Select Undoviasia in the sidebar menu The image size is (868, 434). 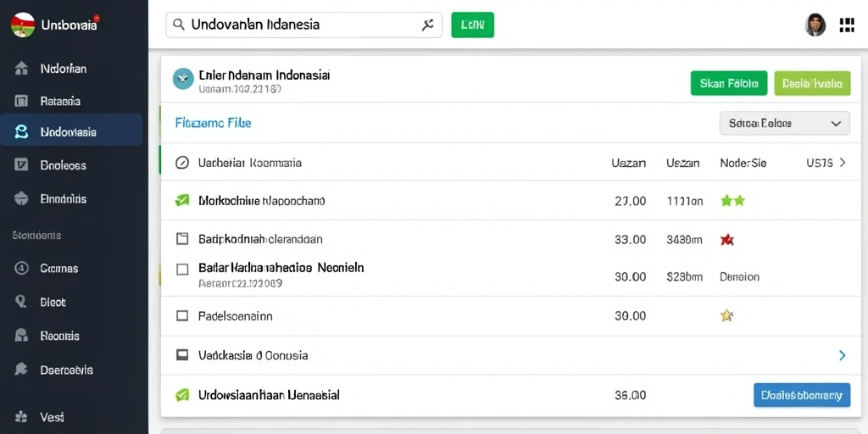(71, 131)
